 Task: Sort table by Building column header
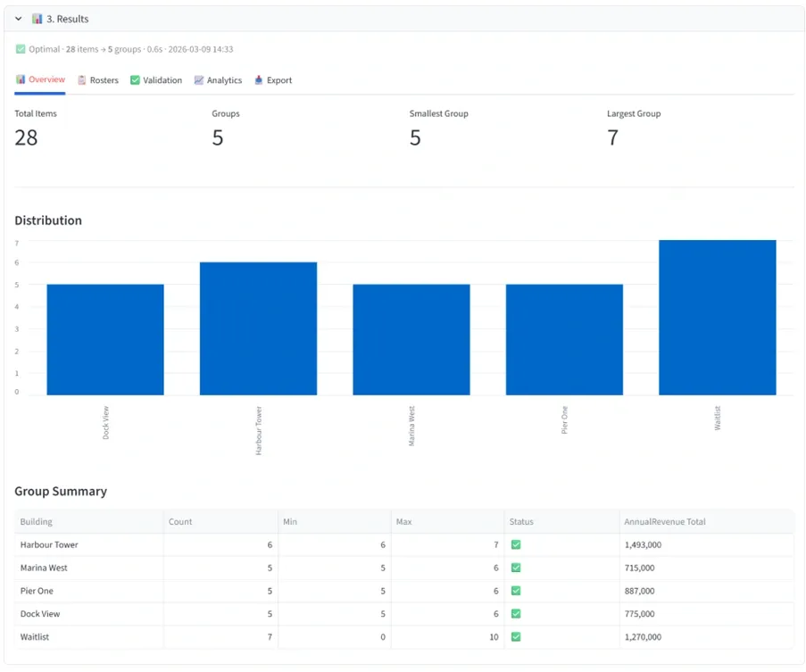(37, 521)
